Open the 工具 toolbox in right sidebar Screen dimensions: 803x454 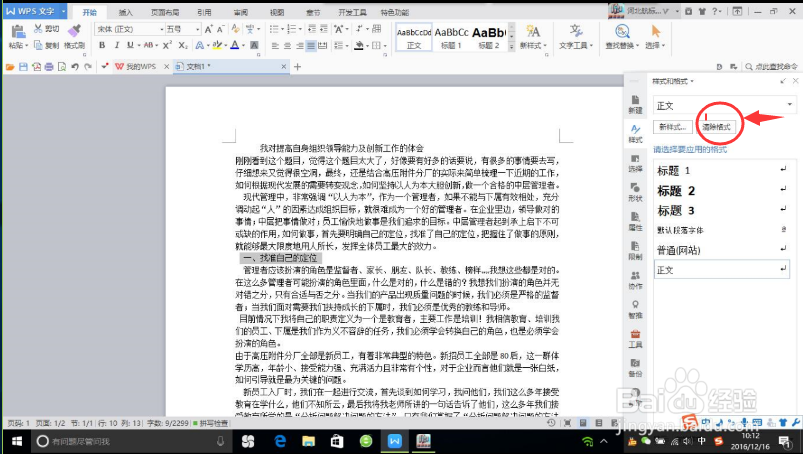[635, 338]
